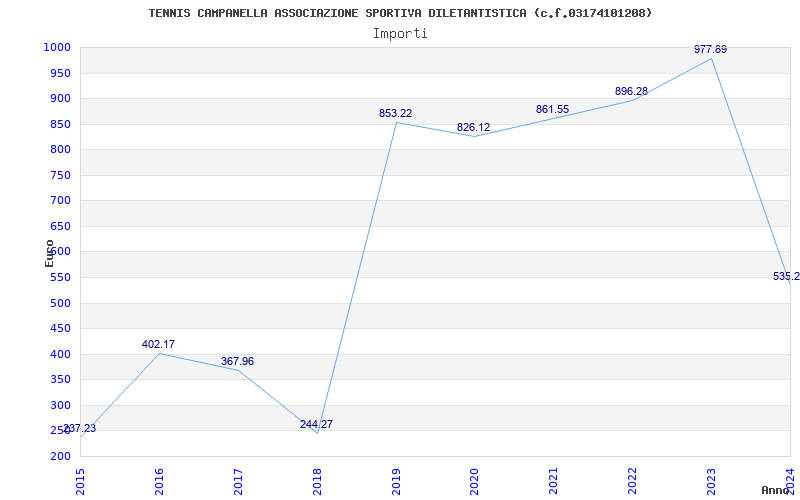Image resolution: width=800 pixels, height=500 pixels.
Task: Click the 800 y-axis tick label
Action: pyautogui.click(x=60, y=149)
